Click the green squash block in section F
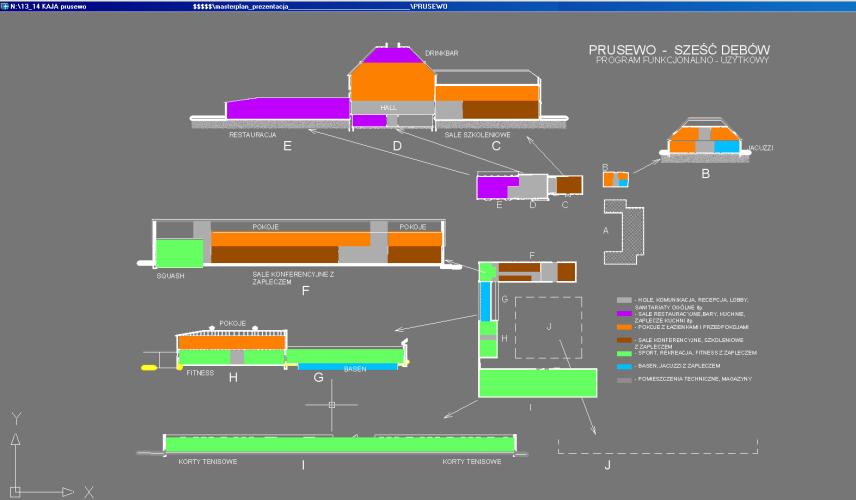This screenshot has height=500, width=856. pos(180,253)
